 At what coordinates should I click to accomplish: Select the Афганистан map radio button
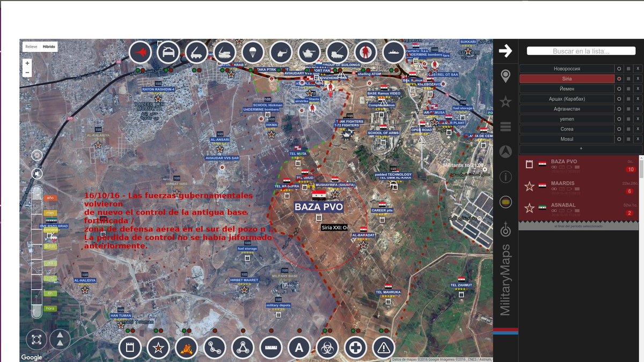point(619,109)
